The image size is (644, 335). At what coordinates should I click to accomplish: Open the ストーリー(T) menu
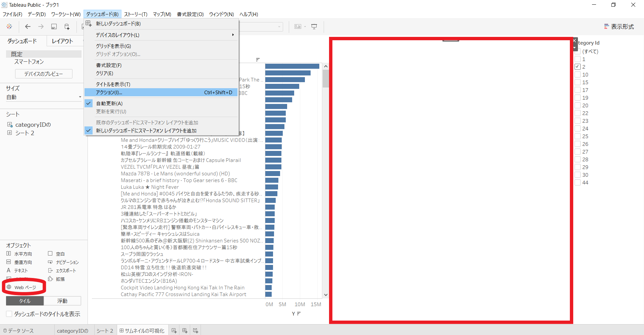click(x=136, y=14)
